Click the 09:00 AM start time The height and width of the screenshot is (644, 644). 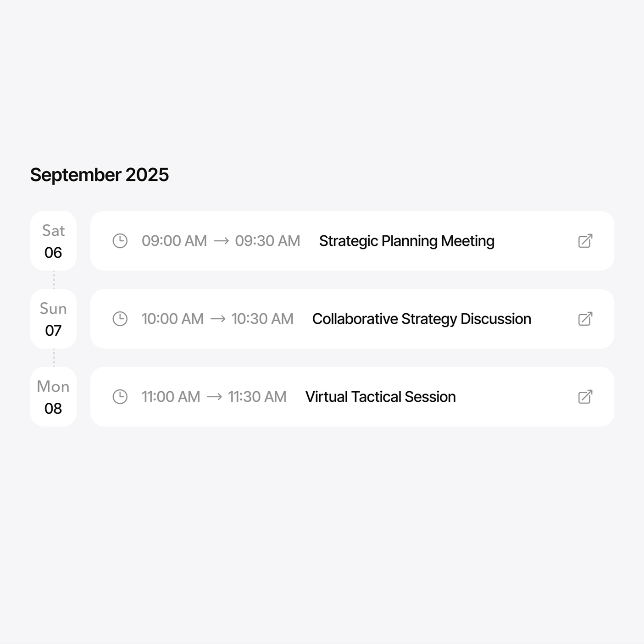[174, 241]
